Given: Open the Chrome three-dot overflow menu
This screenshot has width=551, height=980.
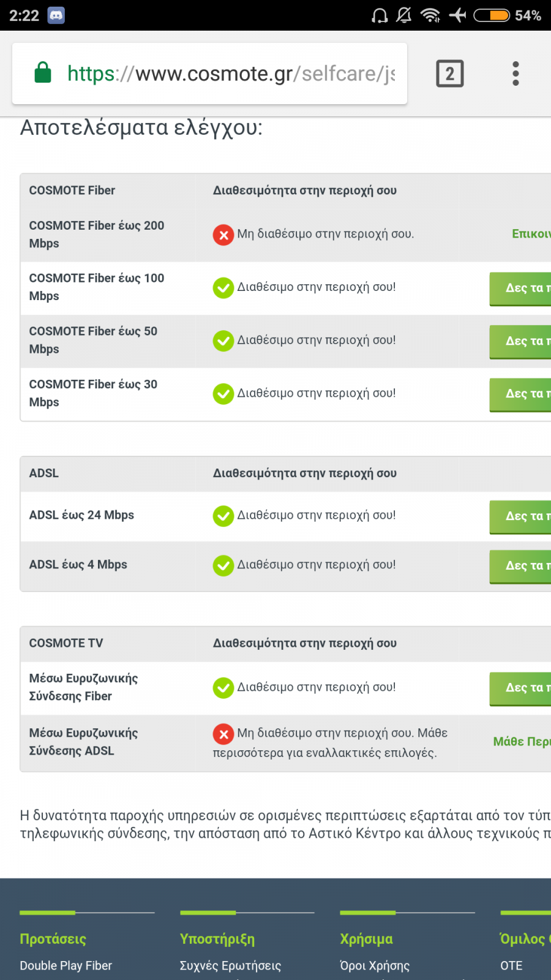Looking at the screenshot, I should coord(516,73).
